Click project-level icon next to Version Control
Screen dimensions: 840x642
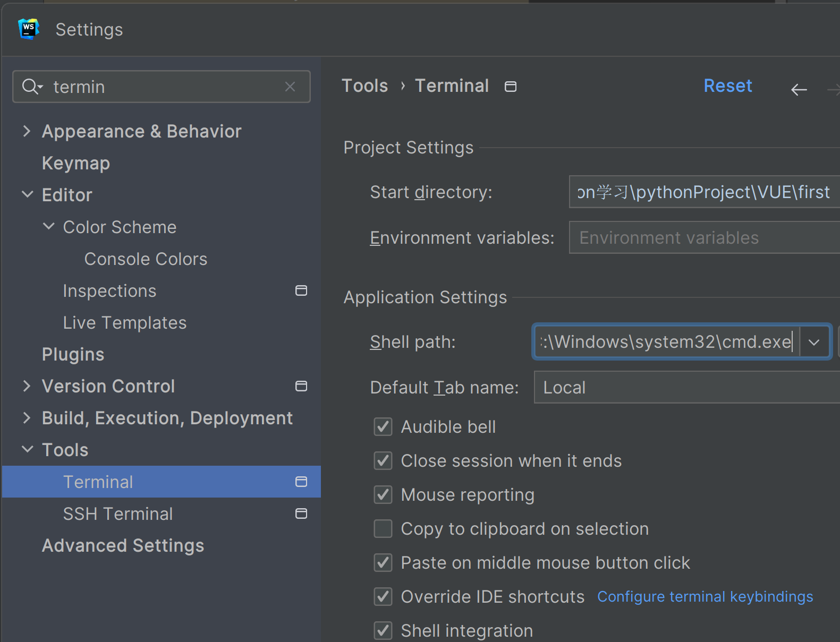pyautogui.click(x=301, y=386)
